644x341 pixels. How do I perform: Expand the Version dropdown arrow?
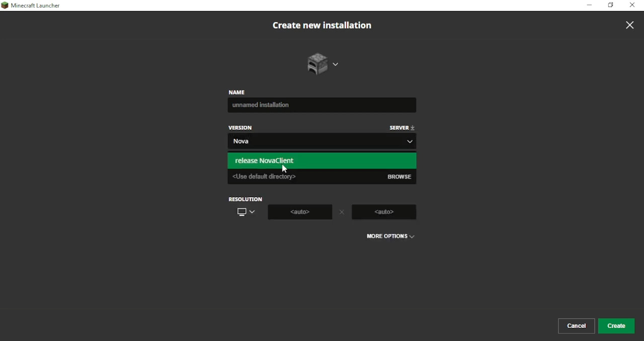pos(410,142)
